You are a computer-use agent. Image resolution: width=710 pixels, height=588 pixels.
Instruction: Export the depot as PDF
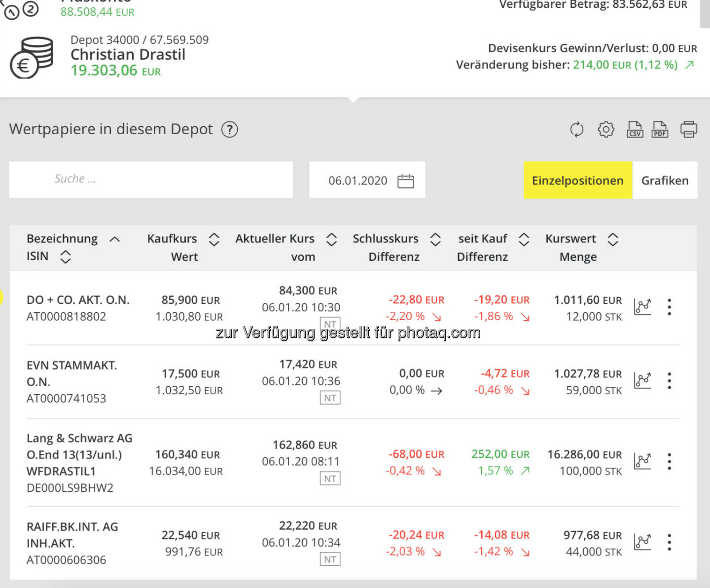pos(660,130)
